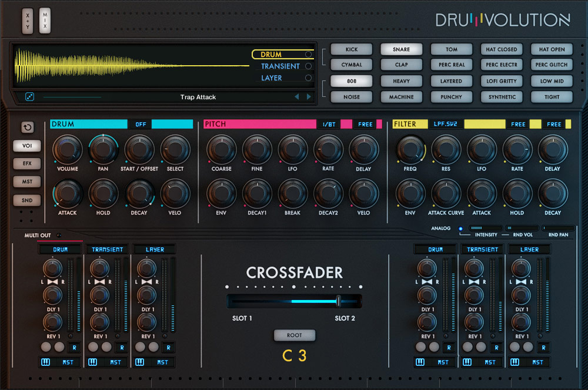Click the circular refresh icon above VOI
Viewport: 588px width, 390px height.
coord(26,127)
